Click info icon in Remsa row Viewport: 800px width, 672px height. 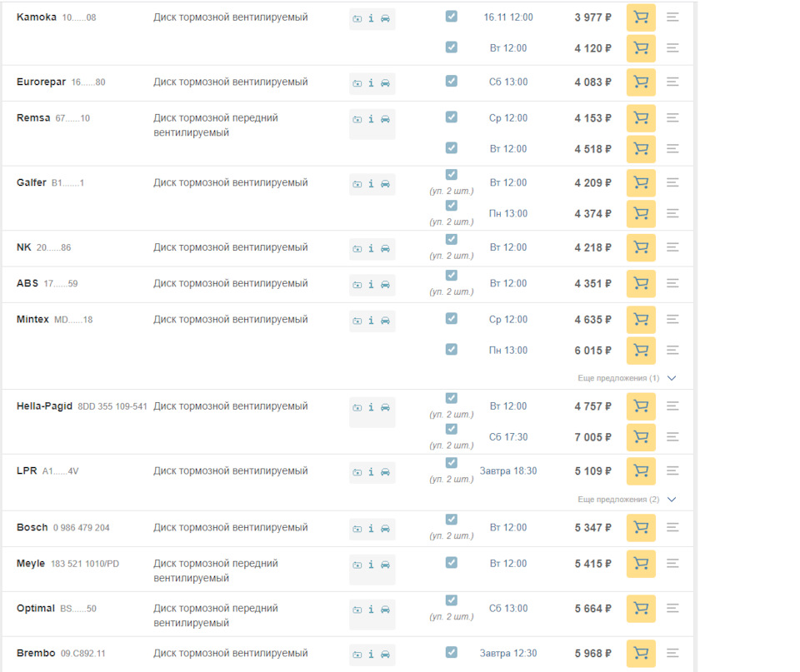(371, 119)
